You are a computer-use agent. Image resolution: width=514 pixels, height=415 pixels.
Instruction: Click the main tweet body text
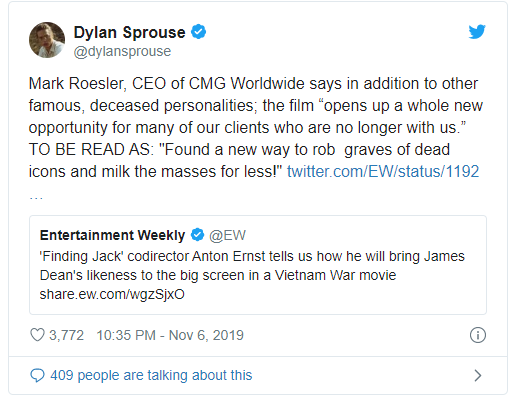click(256, 128)
